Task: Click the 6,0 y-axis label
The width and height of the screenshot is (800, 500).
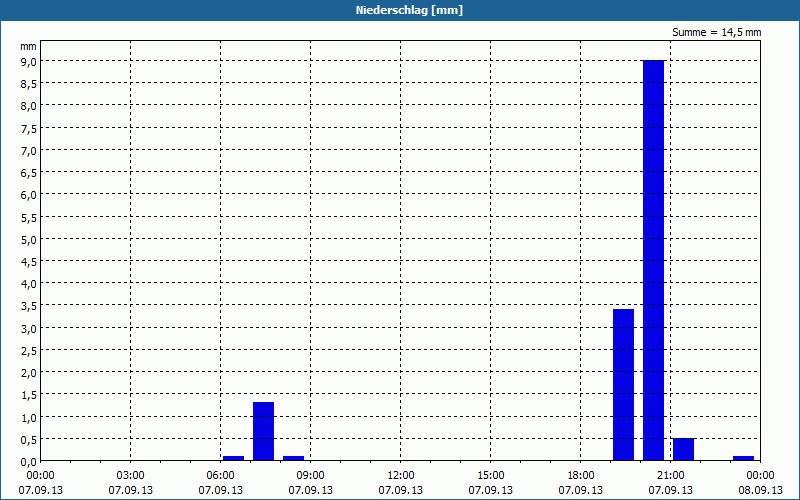Action: (28, 195)
